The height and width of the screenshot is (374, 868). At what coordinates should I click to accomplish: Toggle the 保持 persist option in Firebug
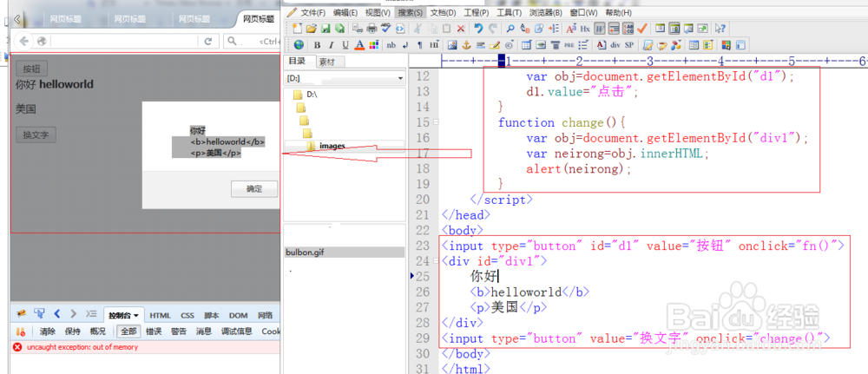pyautogui.click(x=73, y=331)
